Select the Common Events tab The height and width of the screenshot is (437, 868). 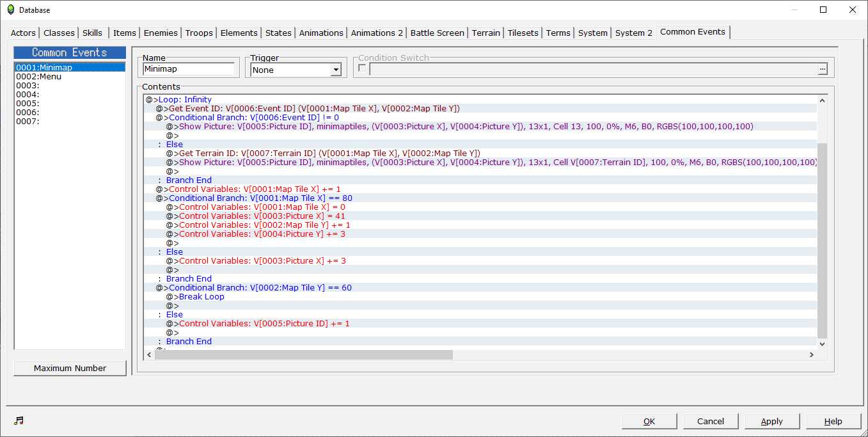[693, 32]
